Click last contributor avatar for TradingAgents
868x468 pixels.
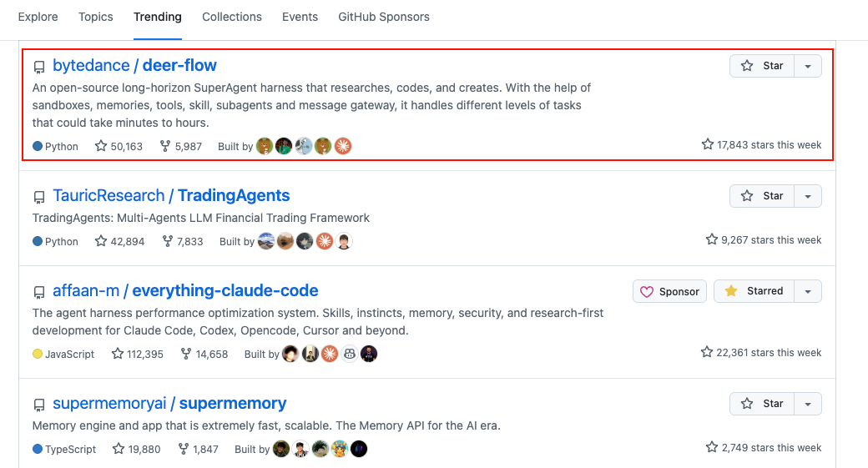point(344,241)
